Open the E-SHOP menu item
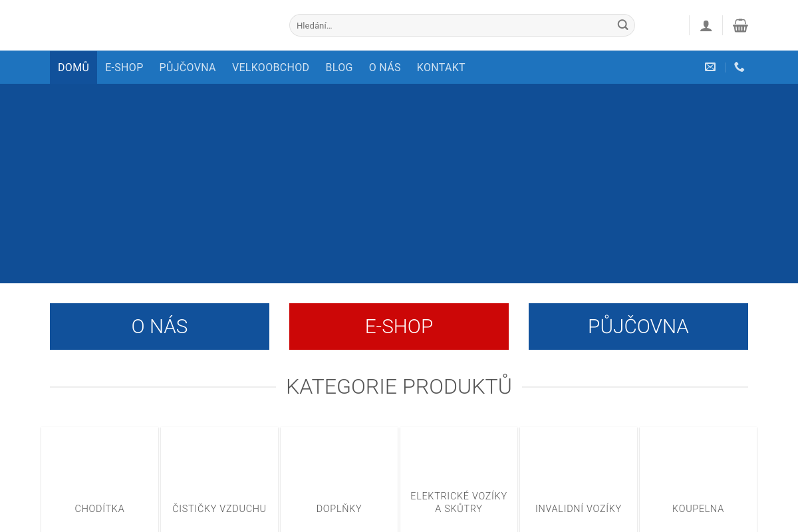Screen dimensions: 798x532 (x=124, y=67)
